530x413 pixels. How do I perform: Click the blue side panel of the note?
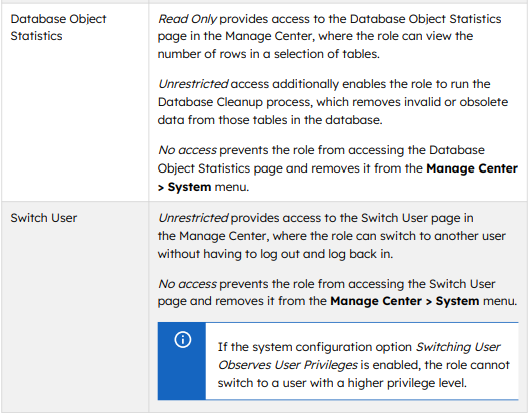pyautogui.click(x=182, y=361)
